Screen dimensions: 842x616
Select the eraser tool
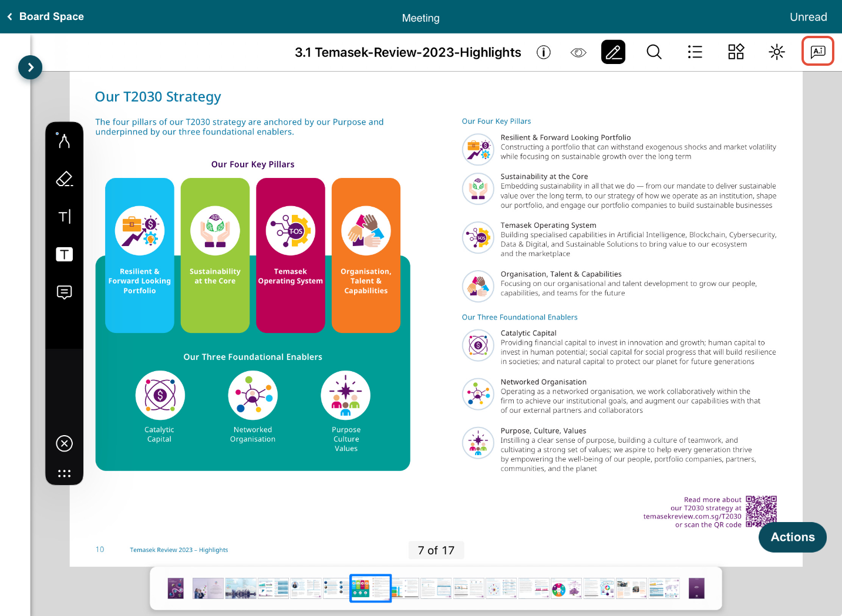tap(64, 179)
